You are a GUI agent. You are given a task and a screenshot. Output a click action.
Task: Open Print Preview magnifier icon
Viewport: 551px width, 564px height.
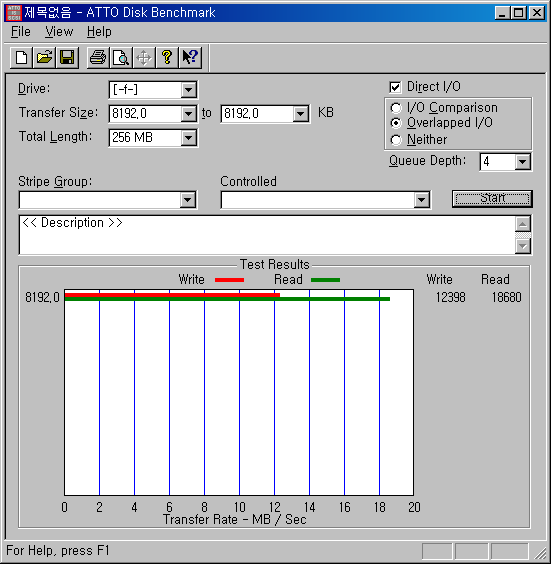pyautogui.click(x=121, y=58)
